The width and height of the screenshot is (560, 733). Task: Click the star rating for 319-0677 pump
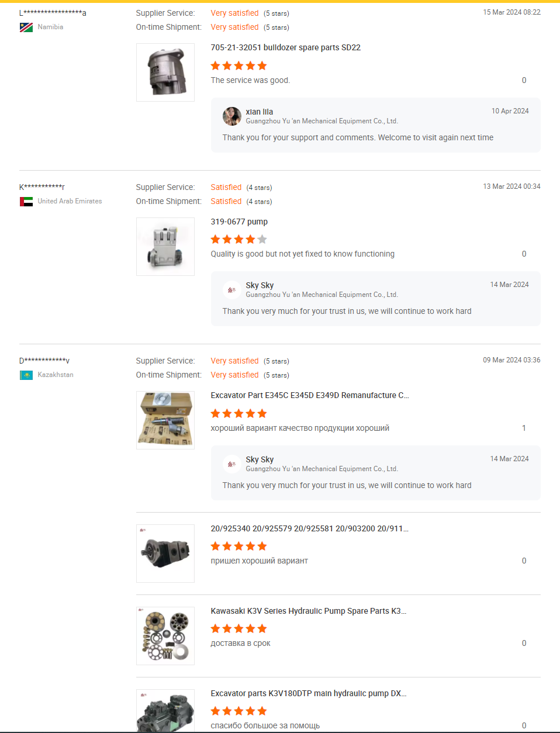[x=238, y=239]
